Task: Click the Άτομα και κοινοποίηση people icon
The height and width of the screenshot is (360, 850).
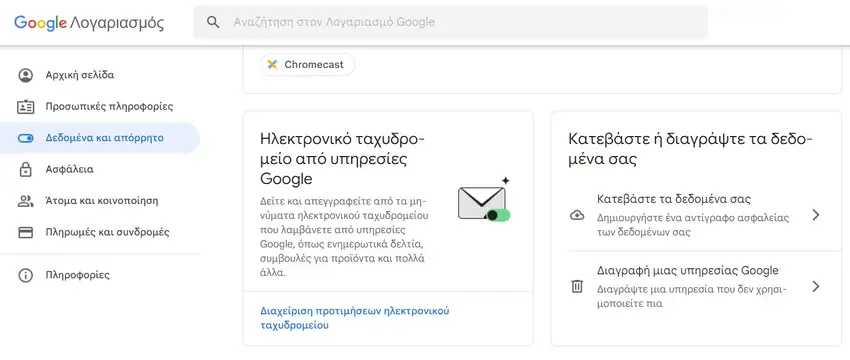Action: pyautogui.click(x=25, y=201)
